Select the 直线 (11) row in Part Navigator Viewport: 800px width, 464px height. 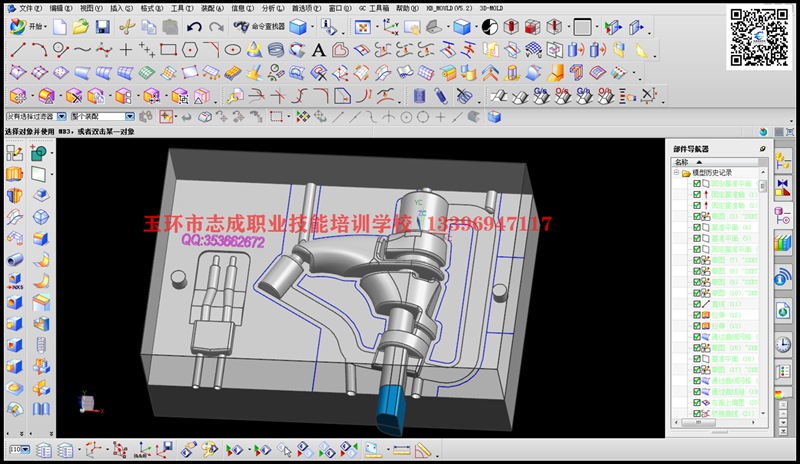(717, 304)
